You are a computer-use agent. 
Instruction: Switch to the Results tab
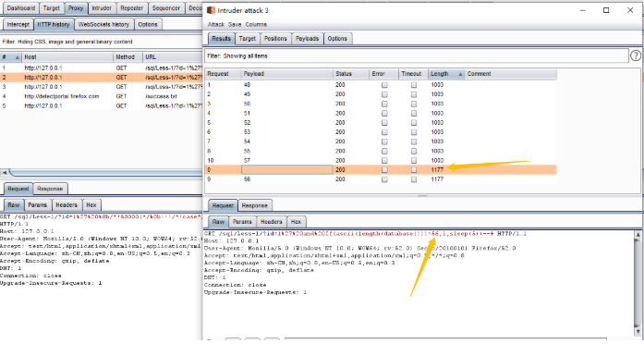pos(221,39)
